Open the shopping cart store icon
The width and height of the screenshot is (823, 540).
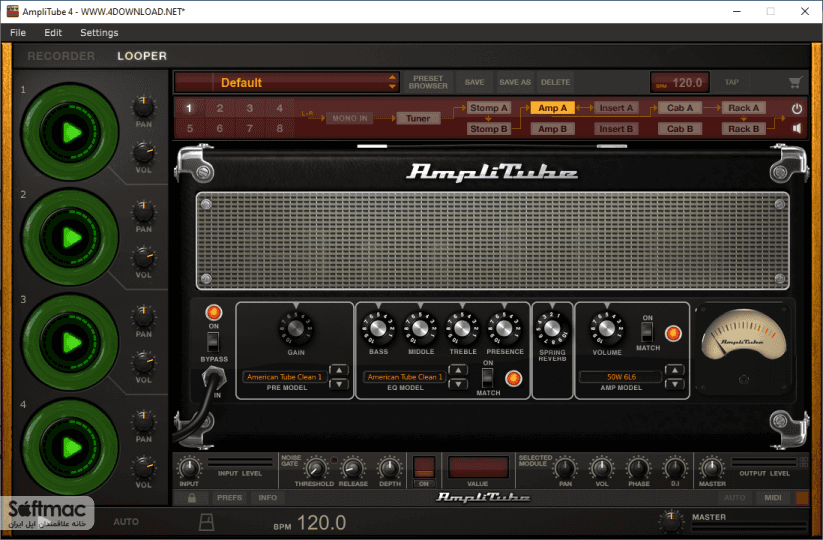(795, 82)
